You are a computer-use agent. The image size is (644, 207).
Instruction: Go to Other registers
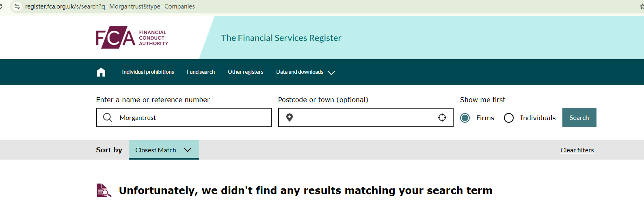pyautogui.click(x=245, y=72)
